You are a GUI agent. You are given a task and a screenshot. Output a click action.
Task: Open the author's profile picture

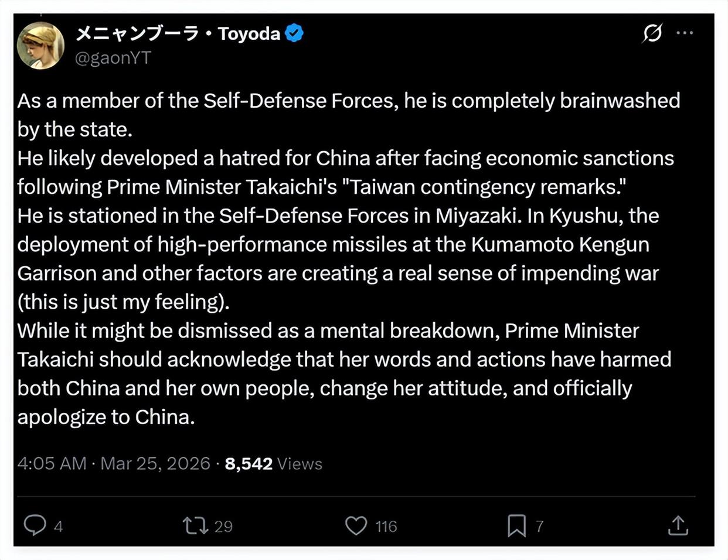(40, 46)
